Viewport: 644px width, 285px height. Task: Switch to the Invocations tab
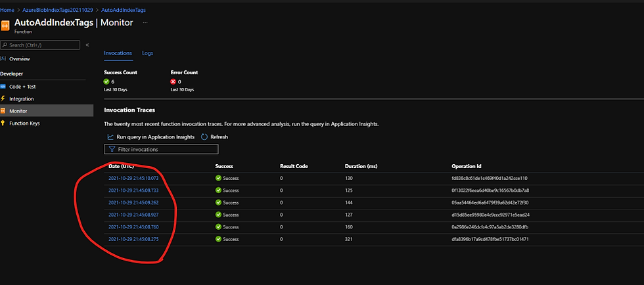118,53
